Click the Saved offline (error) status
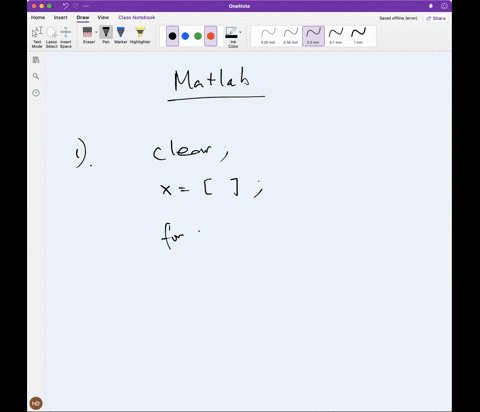Screen dimensions: 480x412 [x=398, y=18]
